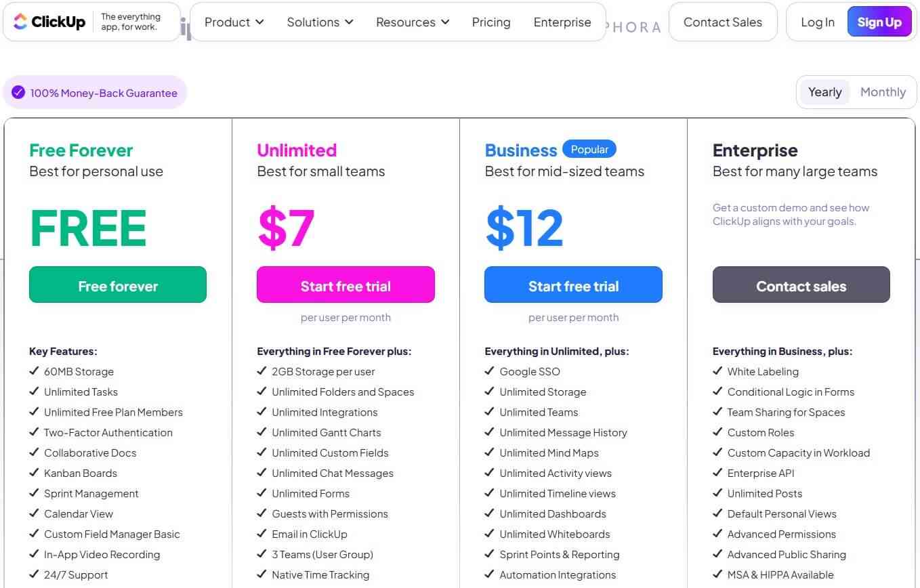Switch billing to Monthly
The height and width of the screenshot is (588, 920).
[x=883, y=92]
